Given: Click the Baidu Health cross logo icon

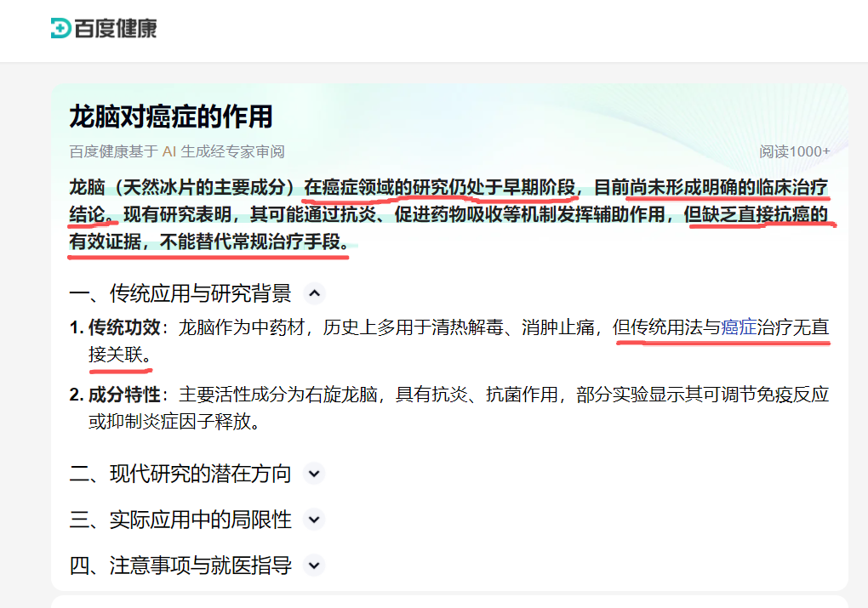Looking at the screenshot, I should point(60,28).
